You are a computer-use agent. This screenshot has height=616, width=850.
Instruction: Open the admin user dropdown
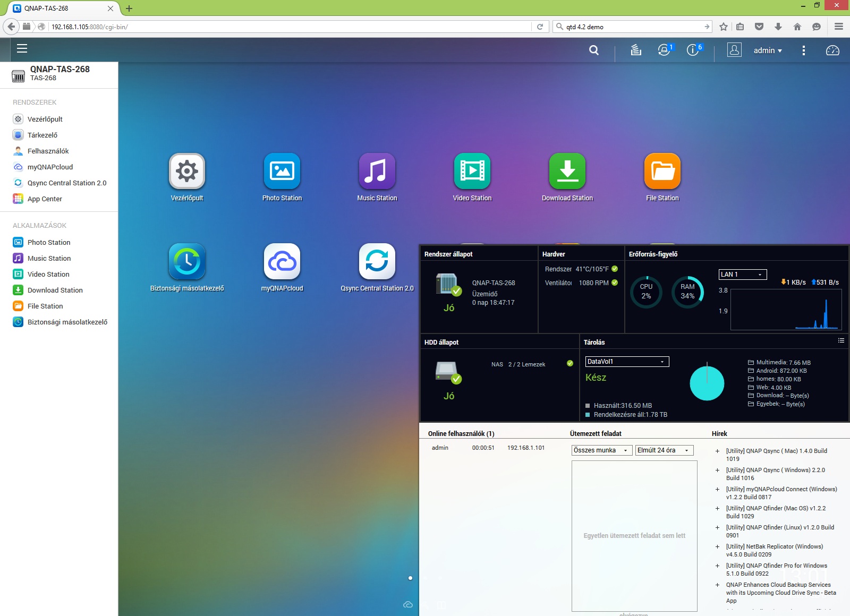(x=768, y=50)
